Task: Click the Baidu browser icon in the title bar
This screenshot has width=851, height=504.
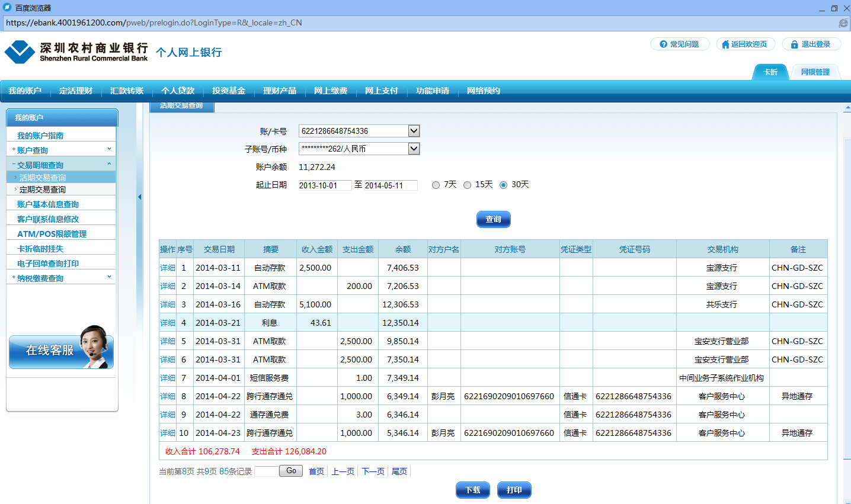Action: click(x=7, y=8)
